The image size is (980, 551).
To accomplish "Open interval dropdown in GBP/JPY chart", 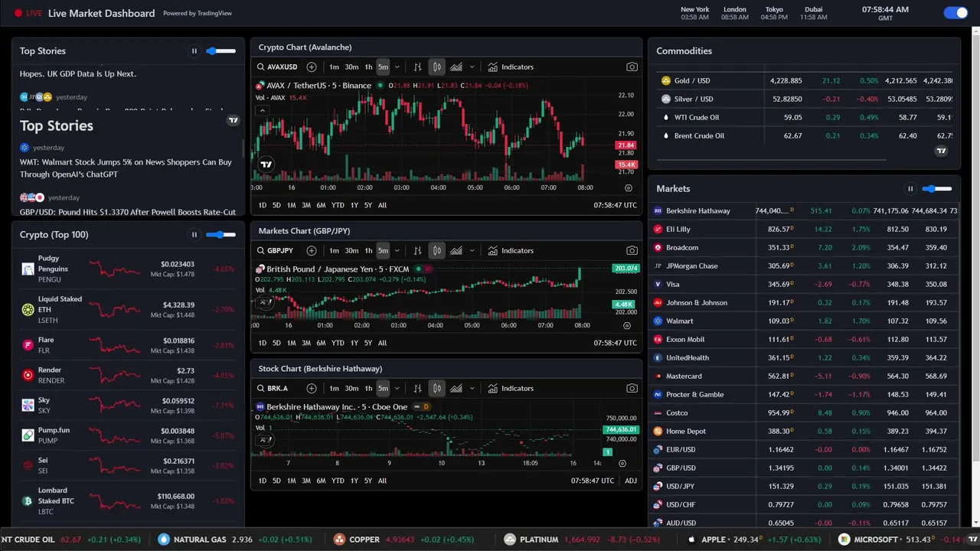I will click(x=397, y=250).
